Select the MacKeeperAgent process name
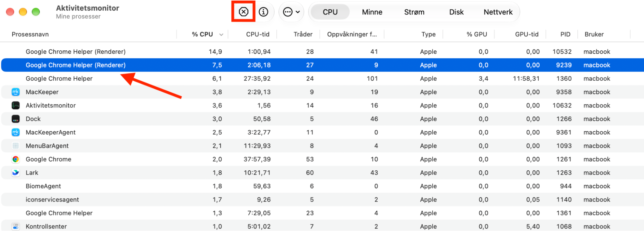This screenshot has width=644, height=231. (x=51, y=132)
